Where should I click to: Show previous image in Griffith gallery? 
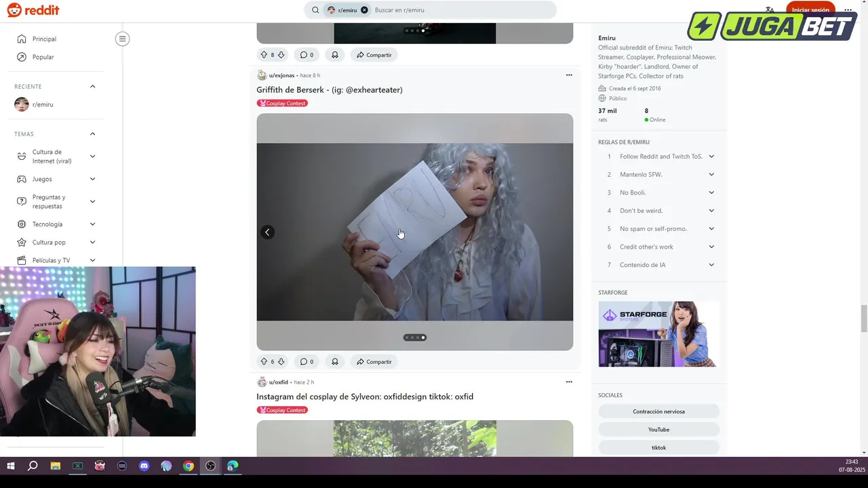point(267,232)
